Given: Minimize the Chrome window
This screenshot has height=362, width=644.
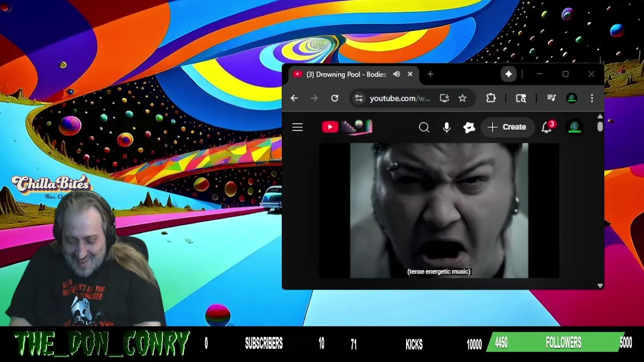Looking at the screenshot, I should [540, 74].
